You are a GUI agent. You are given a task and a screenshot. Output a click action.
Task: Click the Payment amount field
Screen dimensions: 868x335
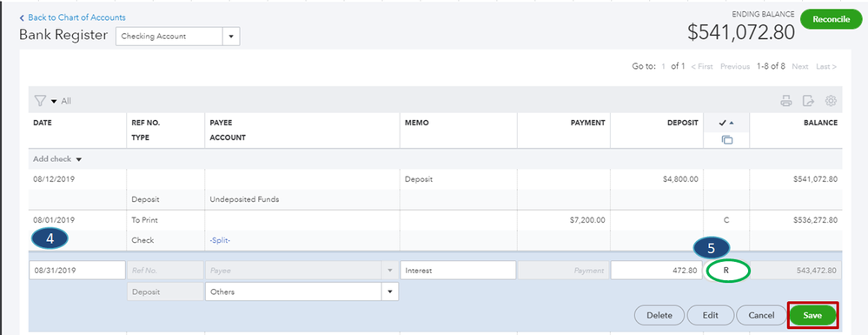coord(563,271)
